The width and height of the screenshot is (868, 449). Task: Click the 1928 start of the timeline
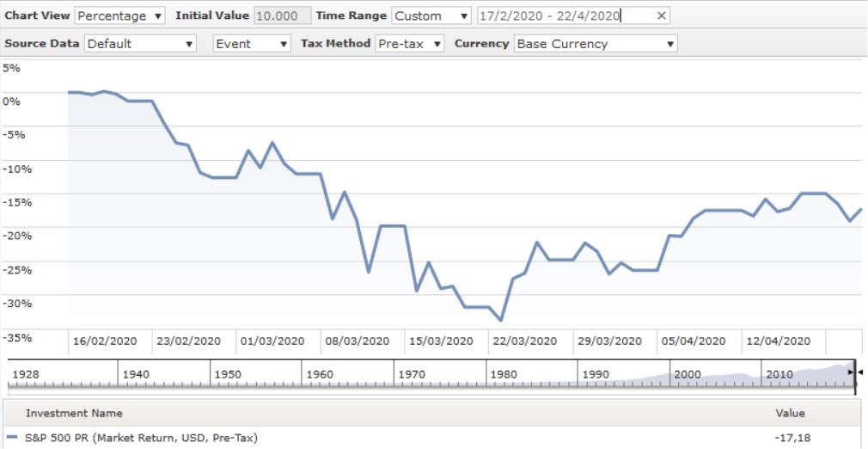point(26,375)
